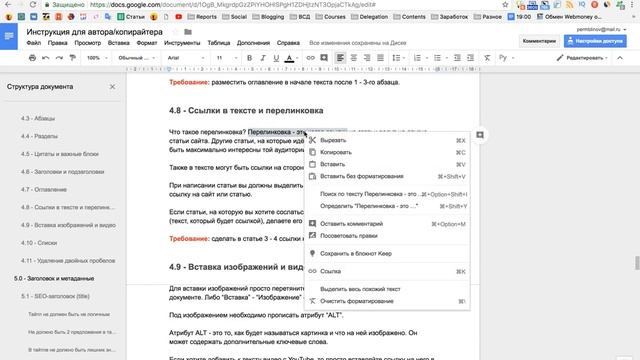The width and height of the screenshot is (640, 360).
Task: Open the paragraph style Обычный dropdown
Action: (x=137, y=58)
